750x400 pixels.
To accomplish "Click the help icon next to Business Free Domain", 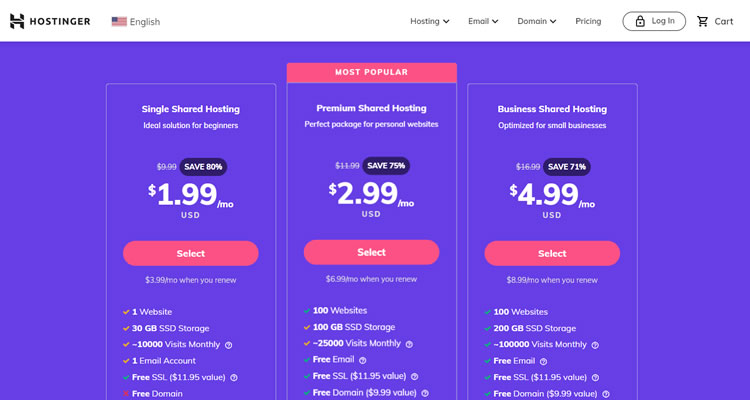I will coord(606,394).
